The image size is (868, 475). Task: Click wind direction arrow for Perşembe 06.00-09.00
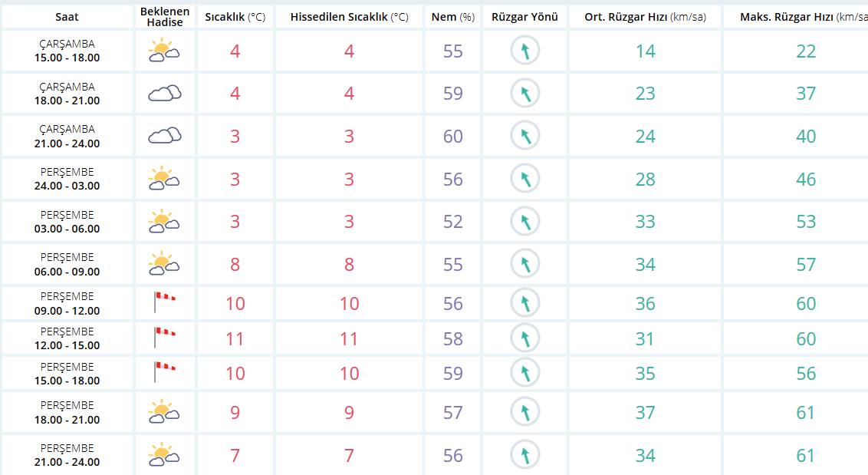(525, 265)
